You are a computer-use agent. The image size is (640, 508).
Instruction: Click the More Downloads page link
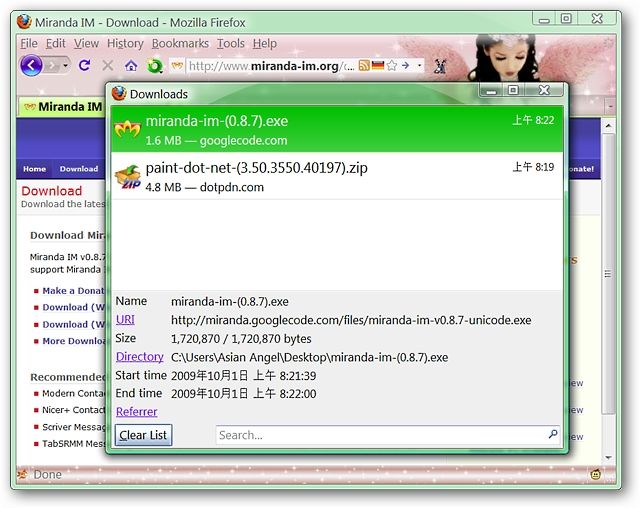(x=73, y=341)
